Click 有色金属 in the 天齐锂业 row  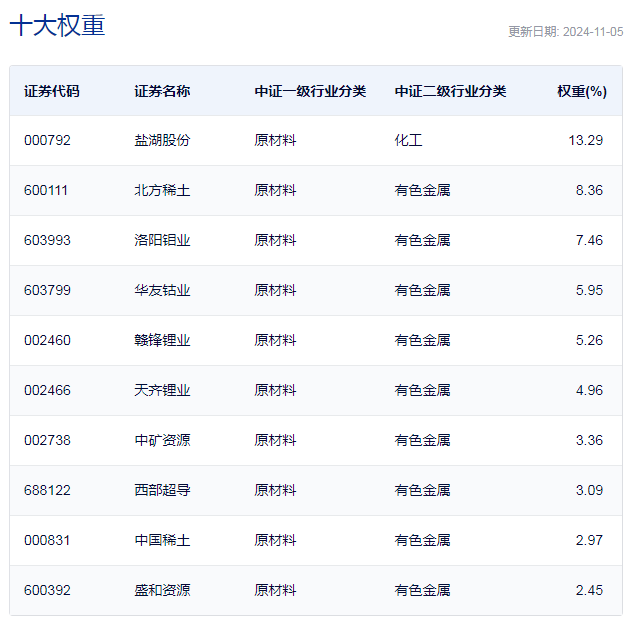(422, 390)
